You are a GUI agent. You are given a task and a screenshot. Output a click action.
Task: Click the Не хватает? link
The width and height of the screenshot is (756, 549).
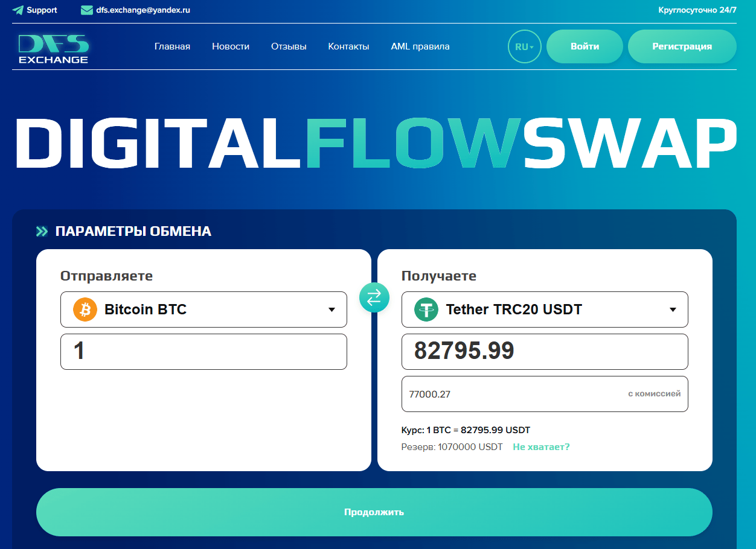click(x=541, y=447)
